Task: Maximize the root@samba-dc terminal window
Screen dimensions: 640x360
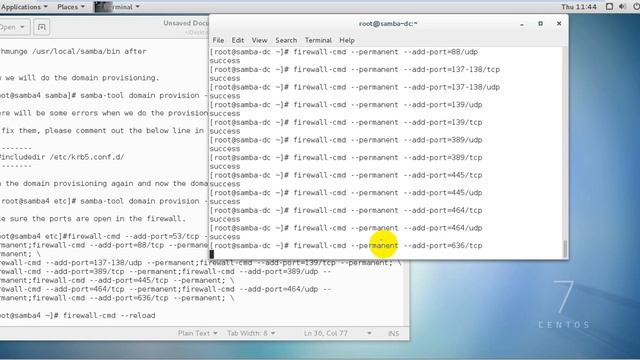Action: [x=540, y=24]
